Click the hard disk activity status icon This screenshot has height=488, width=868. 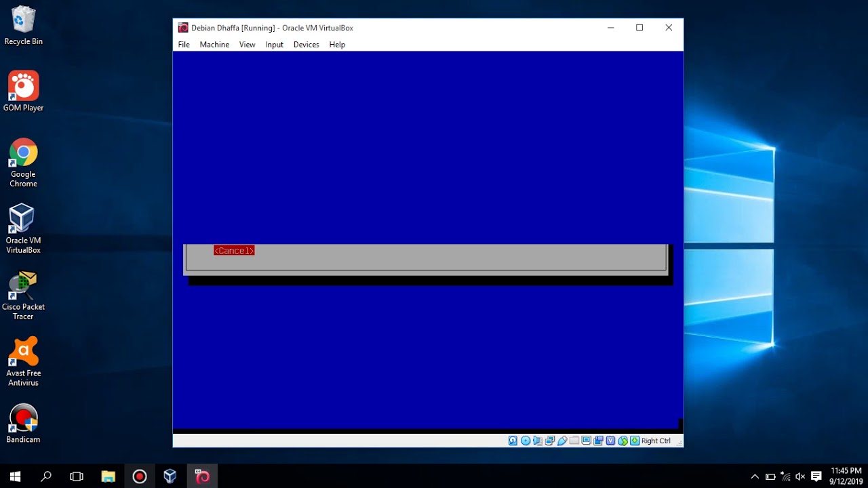(x=513, y=441)
